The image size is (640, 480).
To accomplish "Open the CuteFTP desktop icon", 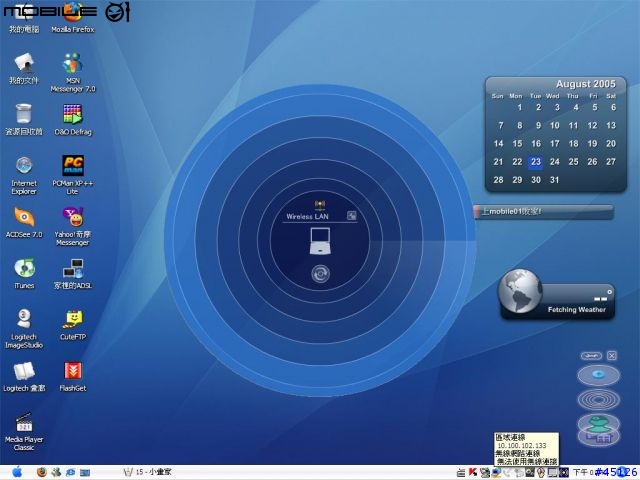I will coord(73,325).
